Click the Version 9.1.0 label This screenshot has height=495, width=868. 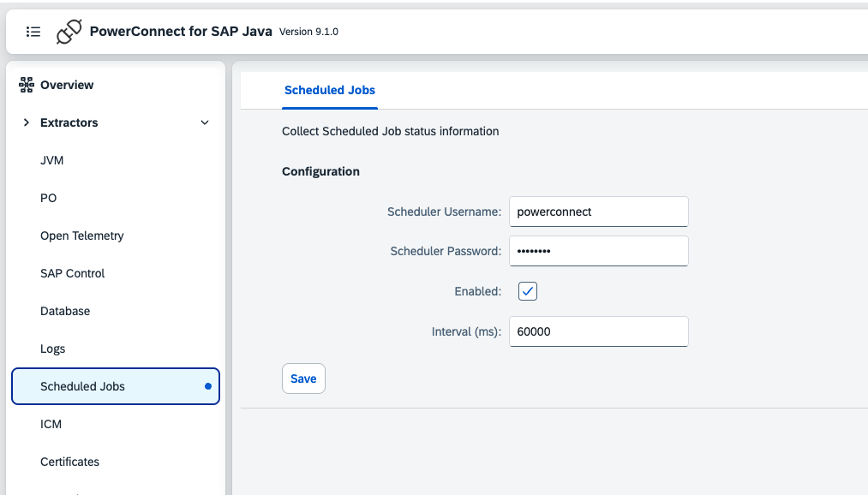308,32
